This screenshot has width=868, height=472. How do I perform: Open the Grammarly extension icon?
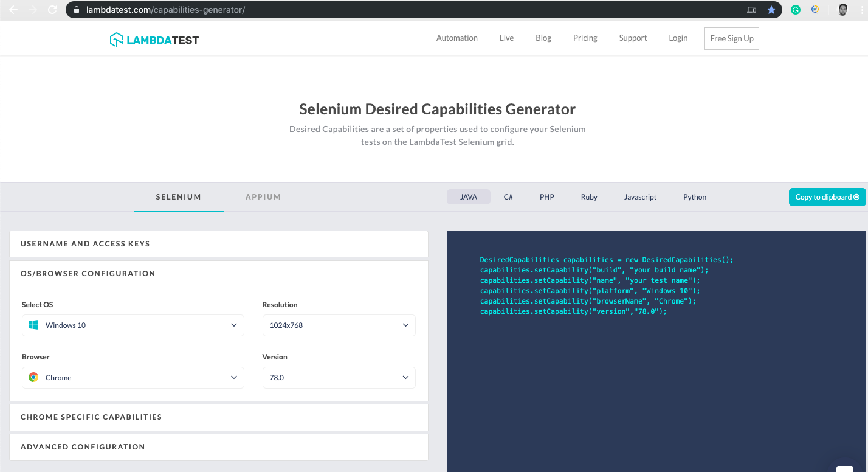796,10
